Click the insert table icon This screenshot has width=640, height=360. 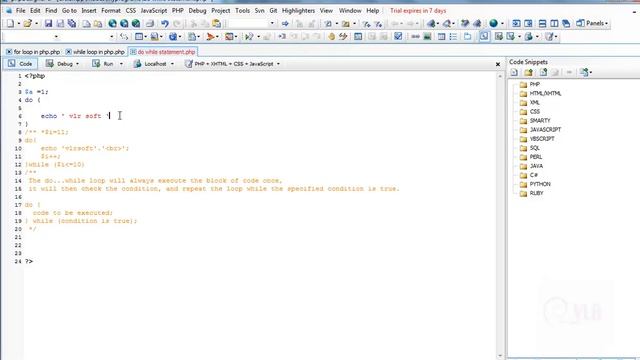441,37
